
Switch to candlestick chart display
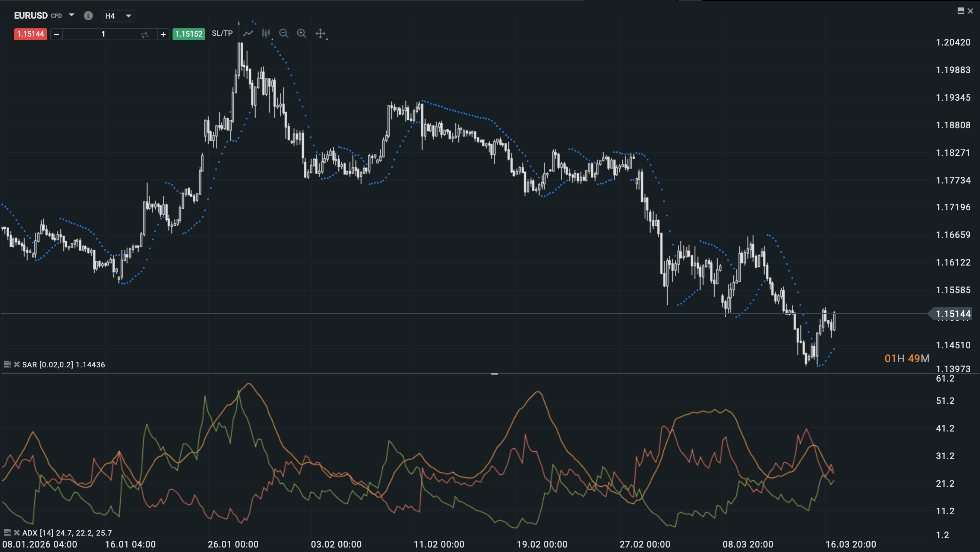coord(266,34)
